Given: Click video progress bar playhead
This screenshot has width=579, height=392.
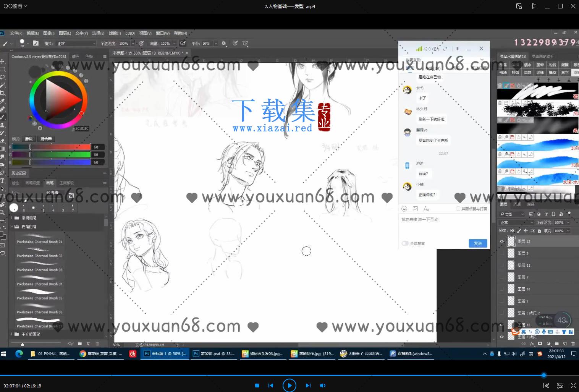Looking at the screenshot, I should click(544, 375).
